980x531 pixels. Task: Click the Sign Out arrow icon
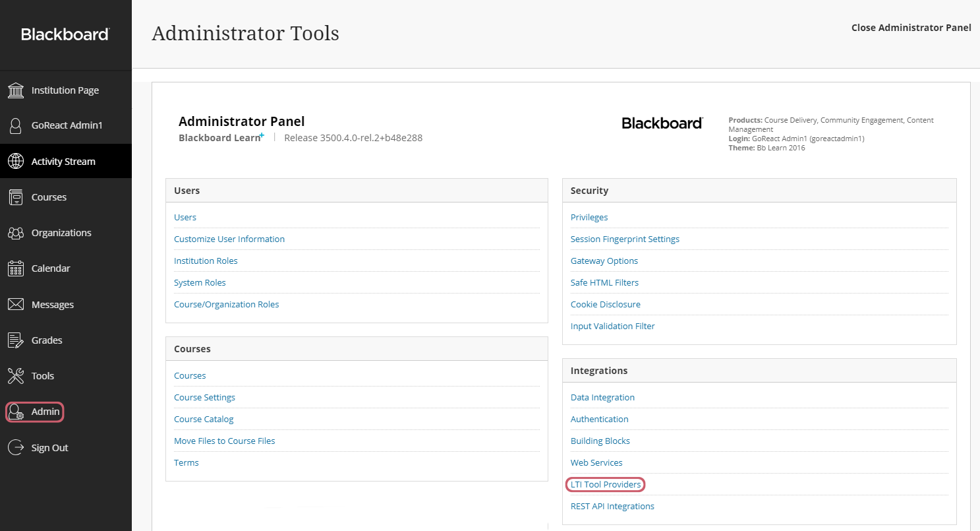[x=16, y=447]
